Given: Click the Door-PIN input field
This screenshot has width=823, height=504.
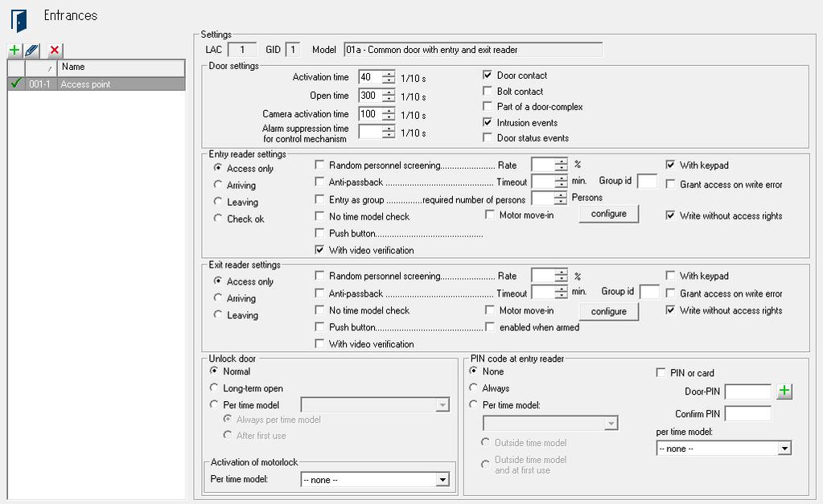Looking at the screenshot, I should [748, 391].
